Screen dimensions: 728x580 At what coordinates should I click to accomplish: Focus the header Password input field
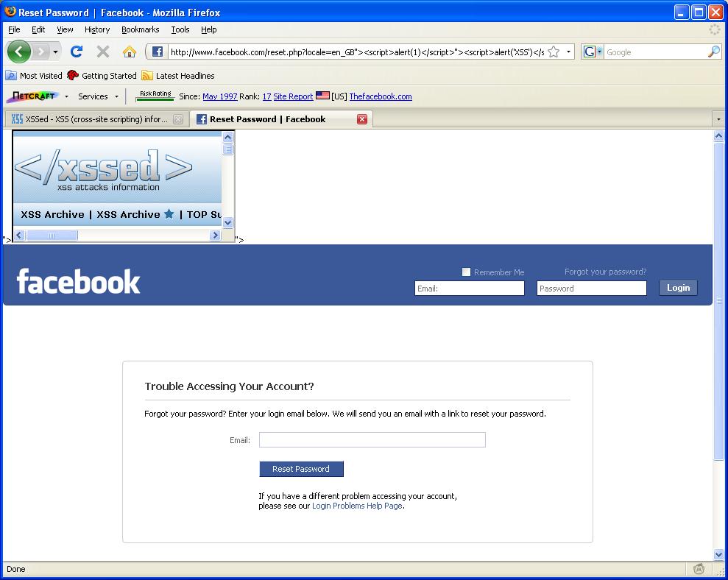pyautogui.click(x=592, y=289)
